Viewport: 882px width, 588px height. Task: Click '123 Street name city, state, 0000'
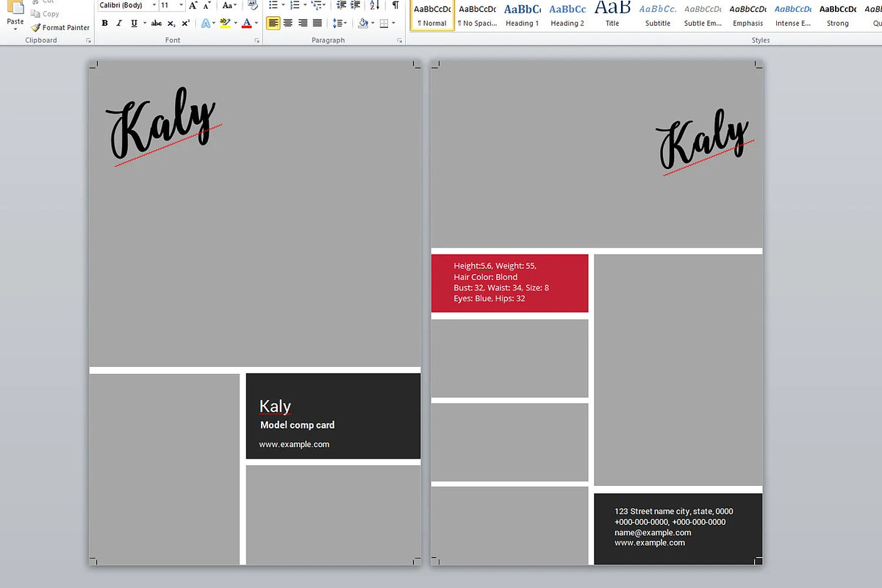coord(674,511)
